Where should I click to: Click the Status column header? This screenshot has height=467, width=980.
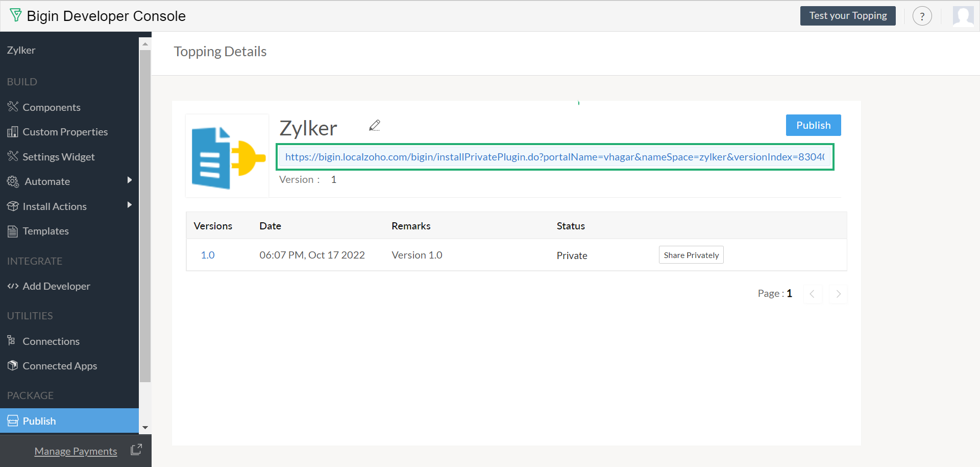(571, 226)
